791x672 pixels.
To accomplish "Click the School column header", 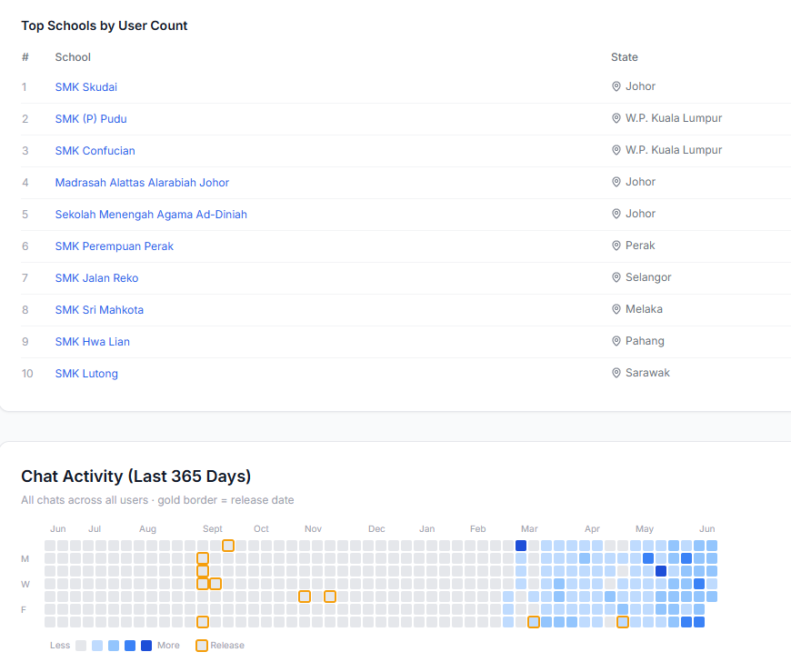I will point(73,57).
